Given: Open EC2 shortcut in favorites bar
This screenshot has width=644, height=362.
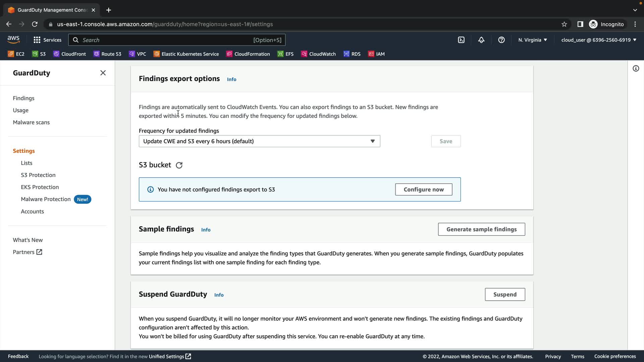Looking at the screenshot, I should point(16,54).
